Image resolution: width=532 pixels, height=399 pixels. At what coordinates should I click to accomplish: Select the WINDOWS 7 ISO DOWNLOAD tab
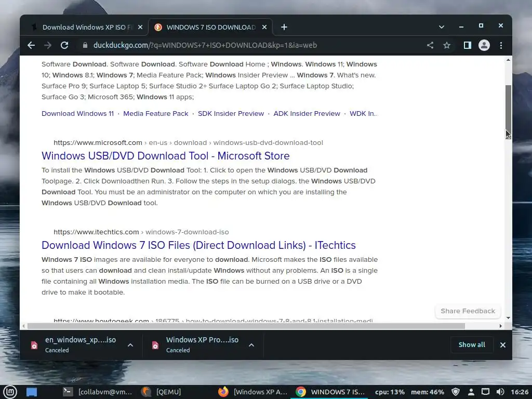click(210, 27)
